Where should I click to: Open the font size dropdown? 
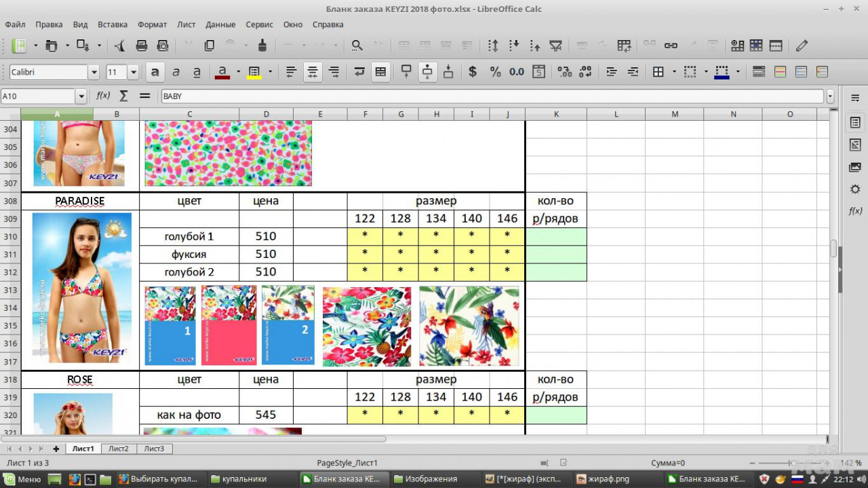click(133, 72)
